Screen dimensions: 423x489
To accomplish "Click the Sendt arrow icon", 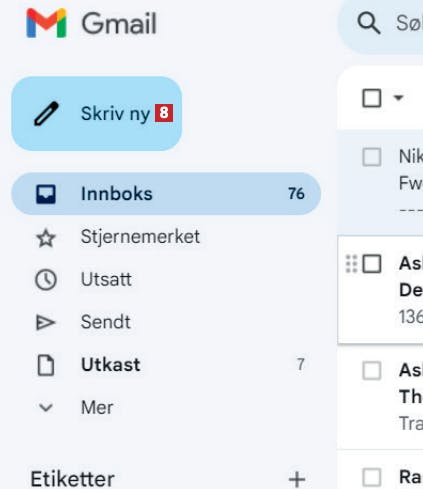I will 45,322.
